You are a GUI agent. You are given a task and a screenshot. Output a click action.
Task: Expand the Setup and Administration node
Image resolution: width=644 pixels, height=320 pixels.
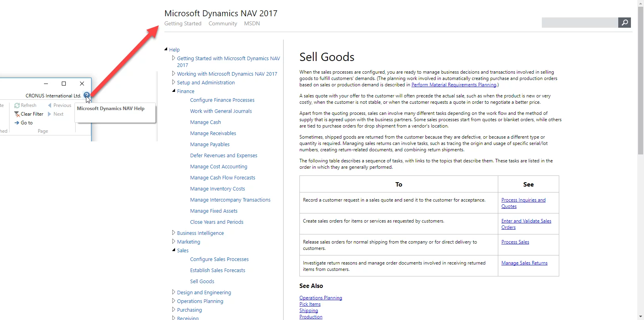click(x=173, y=82)
